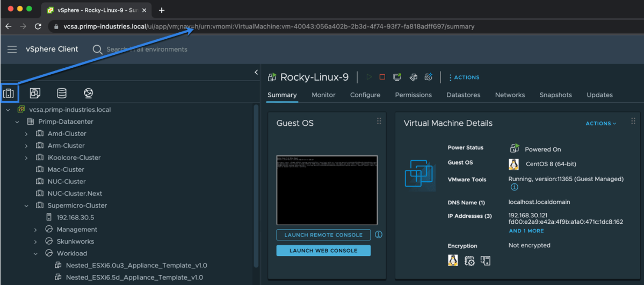The height and width of the screenshot is (285, 644).
Task: Open the Updates tab
Action: 599,95
